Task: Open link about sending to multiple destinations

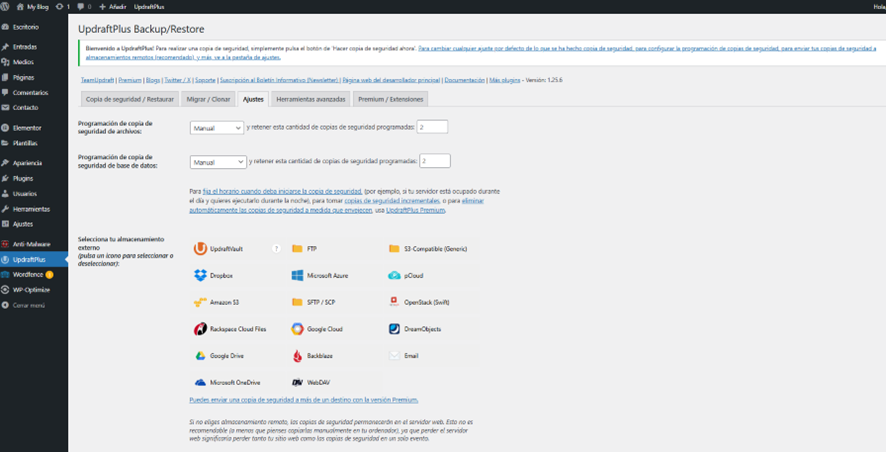Action: click(304, 400)
